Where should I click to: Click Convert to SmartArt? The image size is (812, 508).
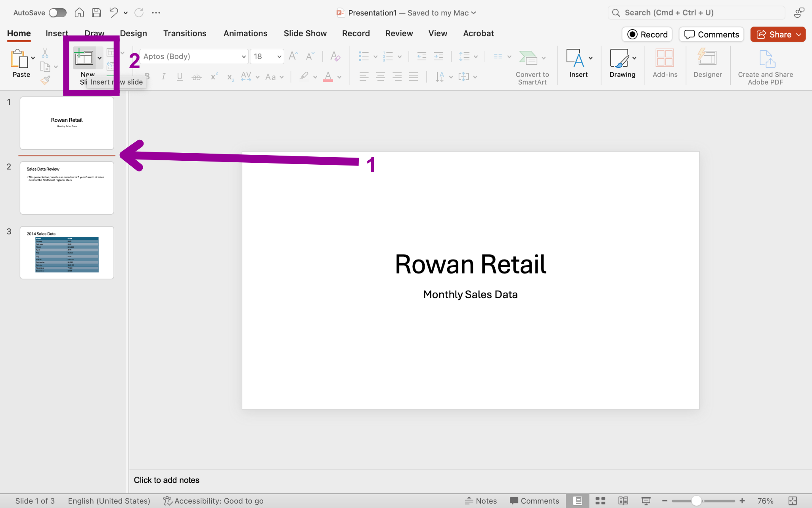click(532, 67)
